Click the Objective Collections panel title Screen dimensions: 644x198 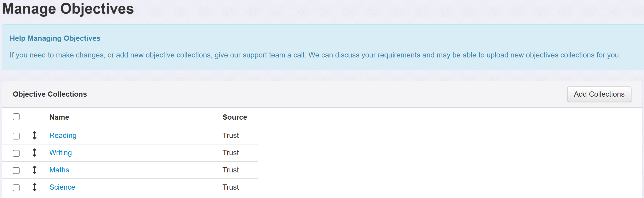tap(50, 94)
